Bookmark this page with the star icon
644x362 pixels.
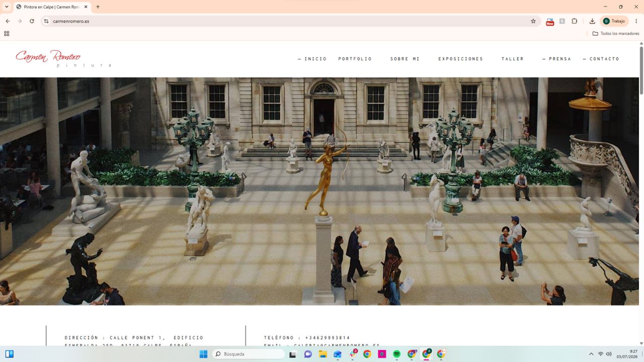pyautogui.click(x=533, y=21)
